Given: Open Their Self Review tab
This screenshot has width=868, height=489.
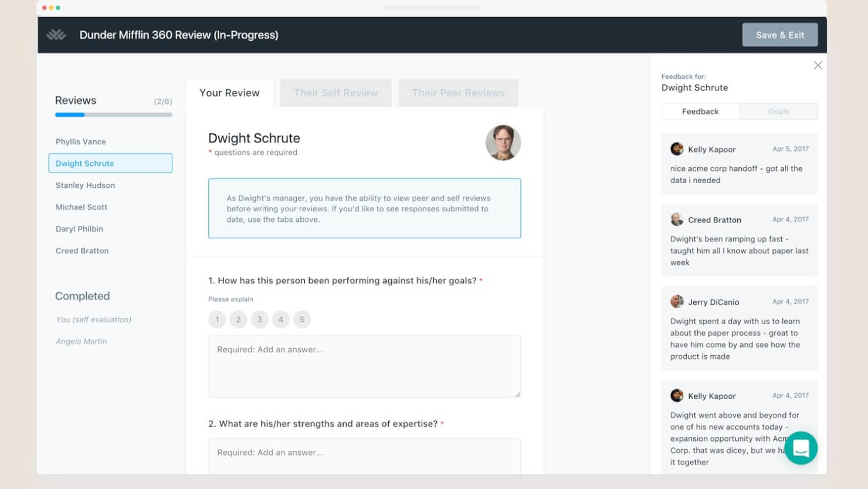Looking at the screenshot, I should [335, 93].
